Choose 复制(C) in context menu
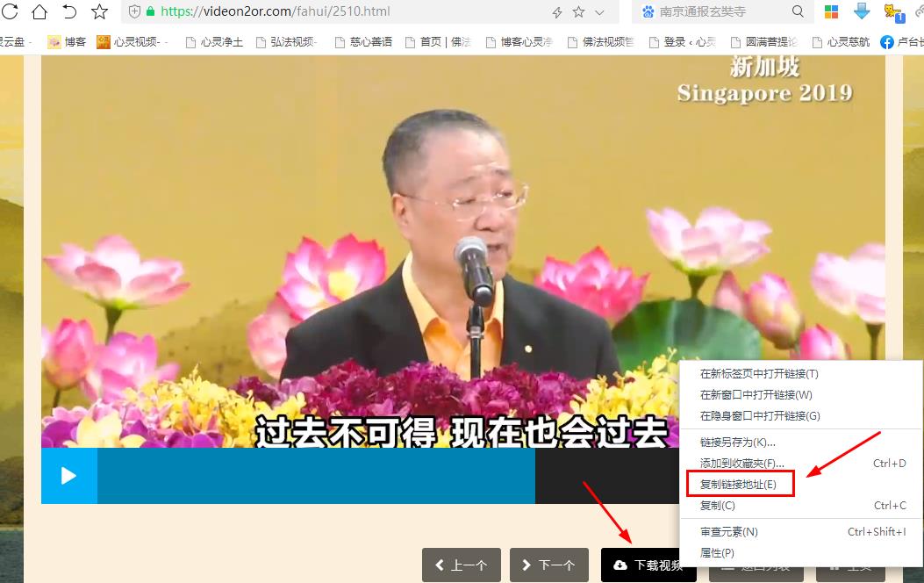The height and width of the screenshot is (583, 924). click(801, 506)
